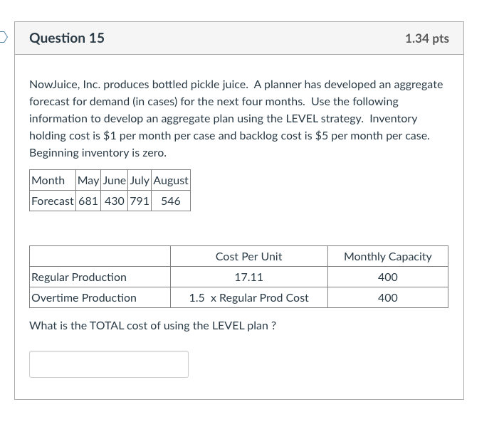Select the August column header

click(x=171, y=180)
